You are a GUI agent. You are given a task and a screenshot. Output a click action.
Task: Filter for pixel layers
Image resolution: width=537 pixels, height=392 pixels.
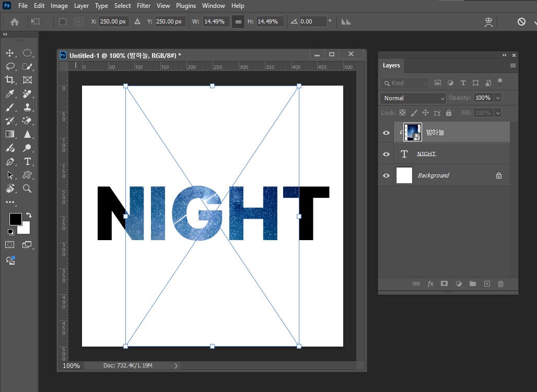point(438,82)
